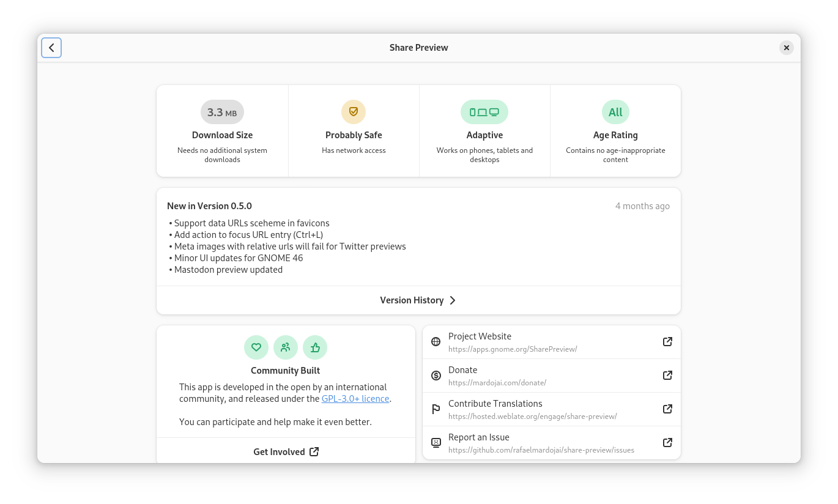838x504 pixels.
Task: Click the thumbs-up icon
Action: [x=315, y=347]
